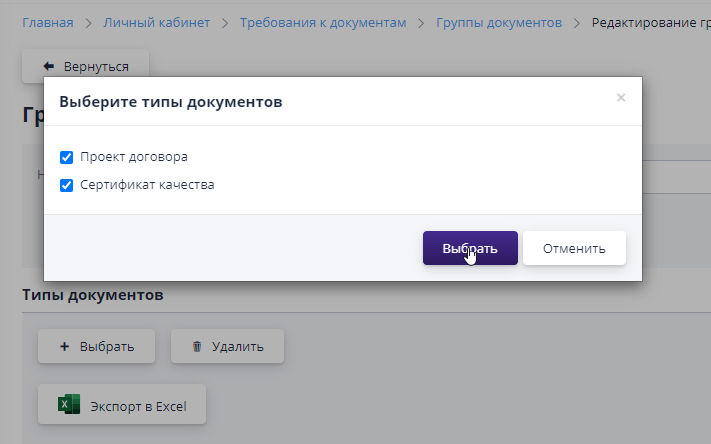
Task: Open Группы документов breadcrumb link
Action: [499, 22]
